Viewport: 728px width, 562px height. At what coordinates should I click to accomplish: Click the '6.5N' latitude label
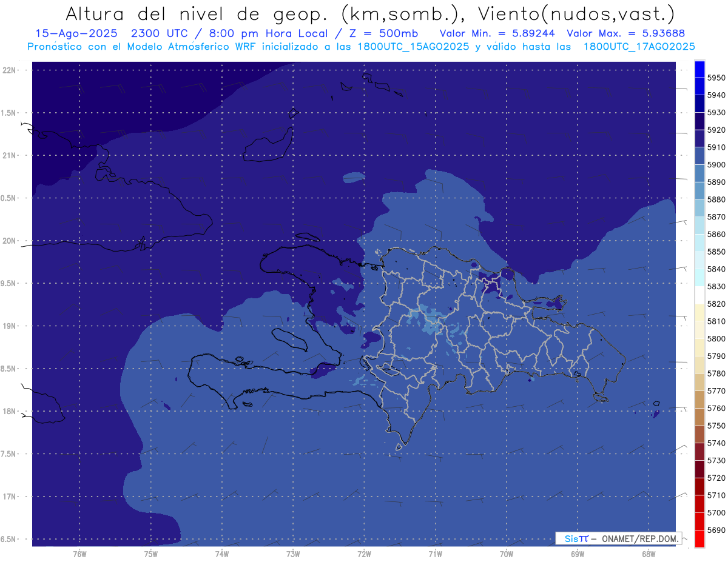(x=8, y=539)
